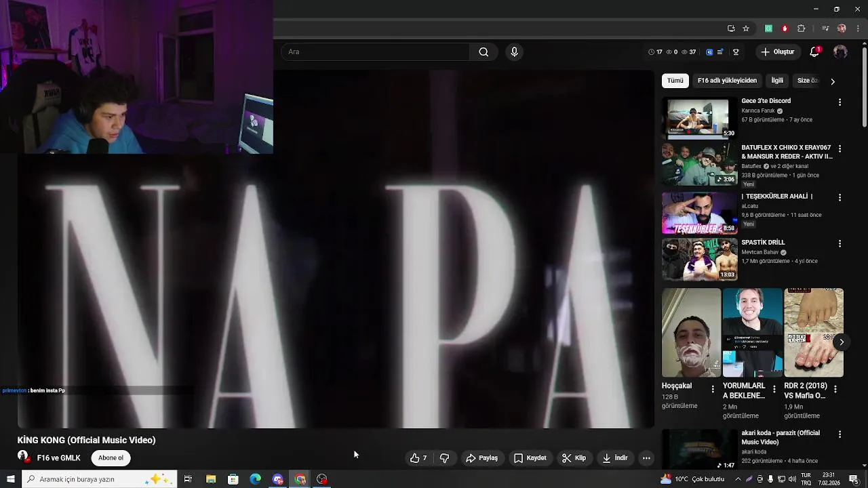Click Windows taskbar search box
The image size is (868, 488).
99,479
